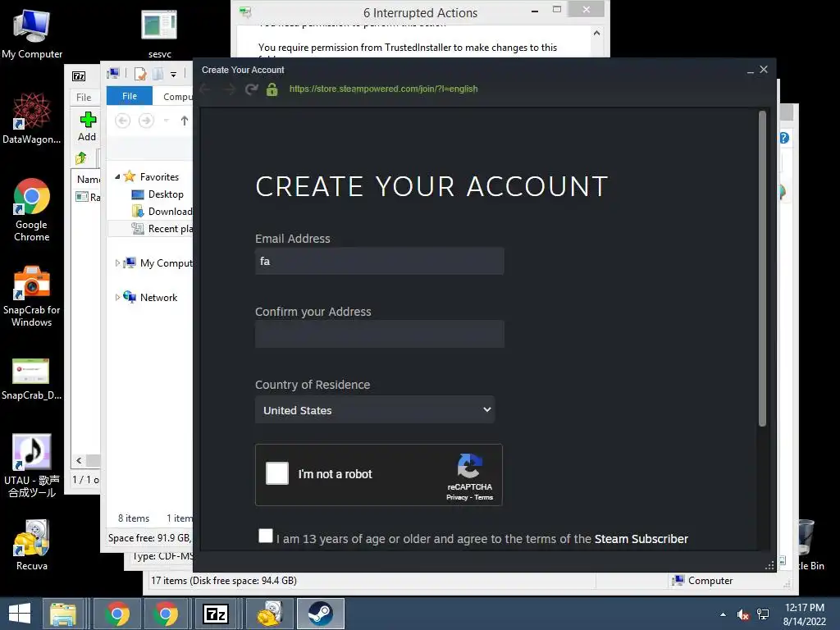Click the Add button in 7-Zip window
The width and height of the screenshot is (840, 630).
coord(87,126)
